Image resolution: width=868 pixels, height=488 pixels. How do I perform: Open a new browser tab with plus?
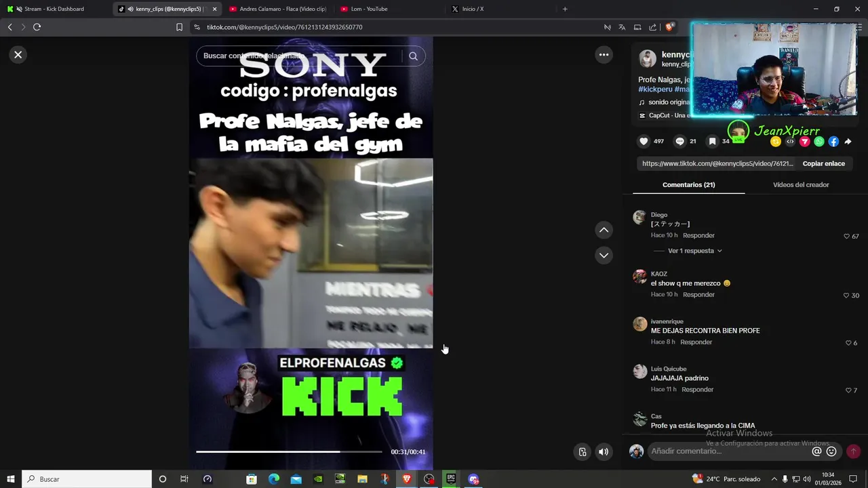565,9
